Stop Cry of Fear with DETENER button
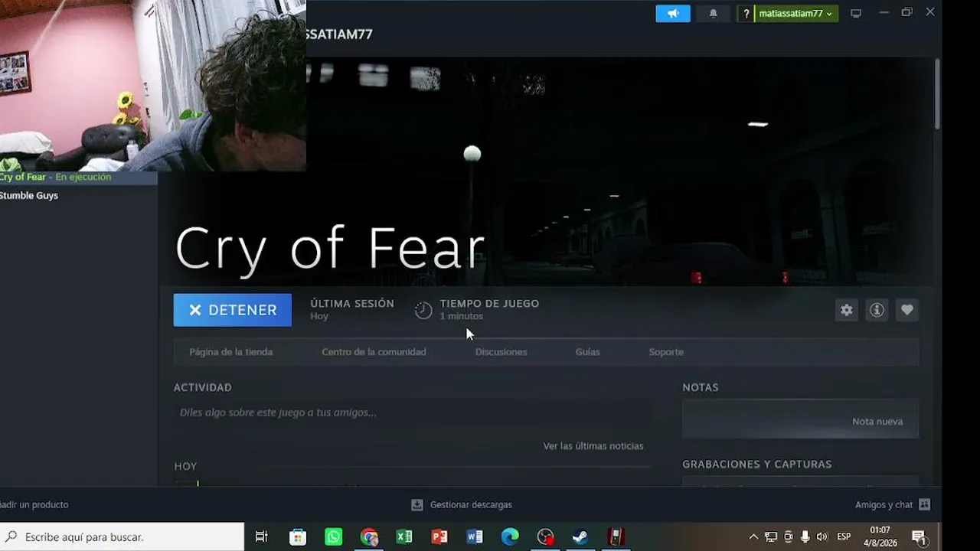 click(x=233, y=310)
